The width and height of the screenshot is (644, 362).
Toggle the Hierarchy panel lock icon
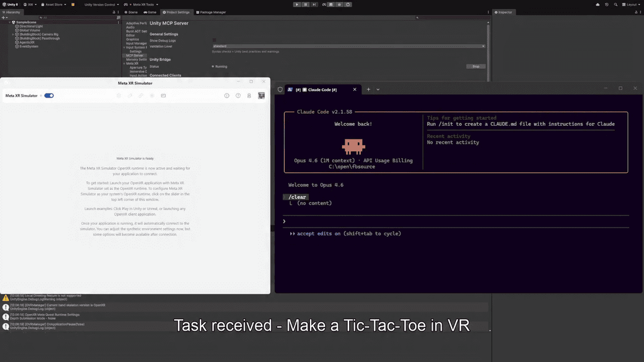[x=114, y=13]
